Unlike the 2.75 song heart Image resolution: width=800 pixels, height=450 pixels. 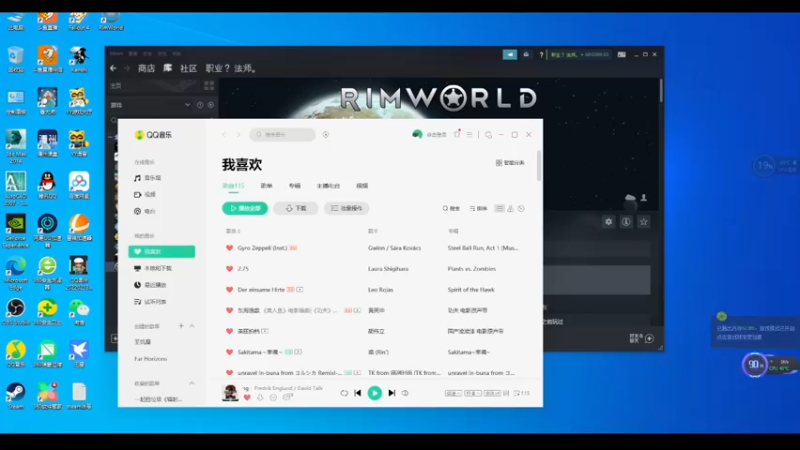pyautogui.click(x=230, y=269)
